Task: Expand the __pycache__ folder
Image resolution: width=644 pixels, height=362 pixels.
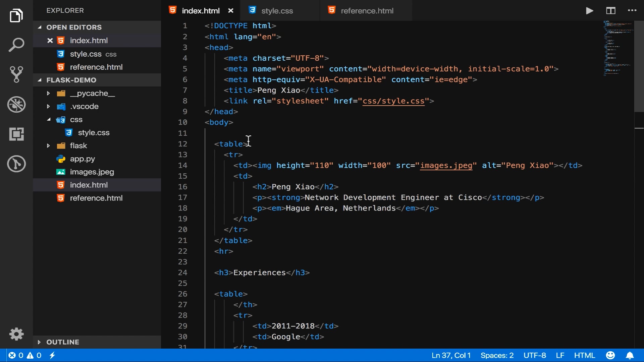Action: tap(49, 93)
